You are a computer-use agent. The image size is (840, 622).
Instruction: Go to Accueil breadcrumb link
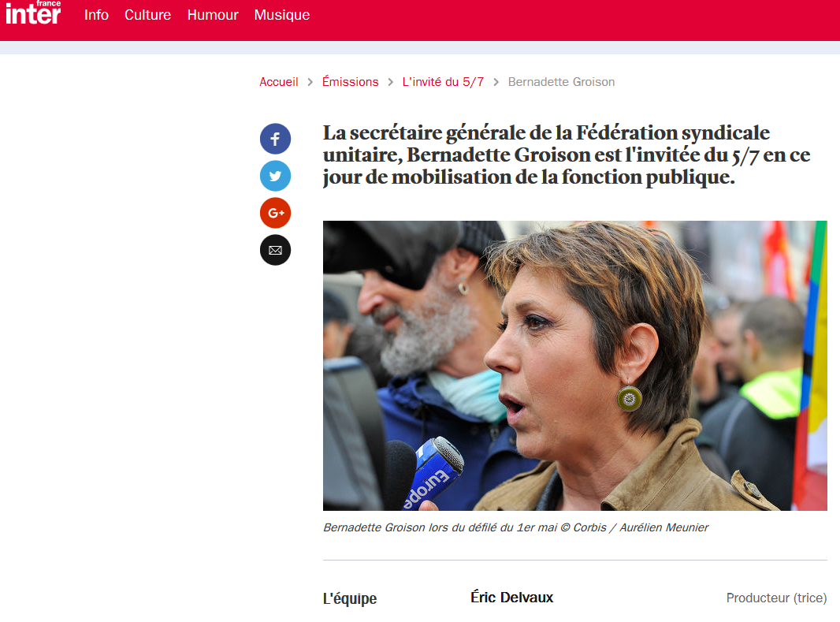(279, 82)
